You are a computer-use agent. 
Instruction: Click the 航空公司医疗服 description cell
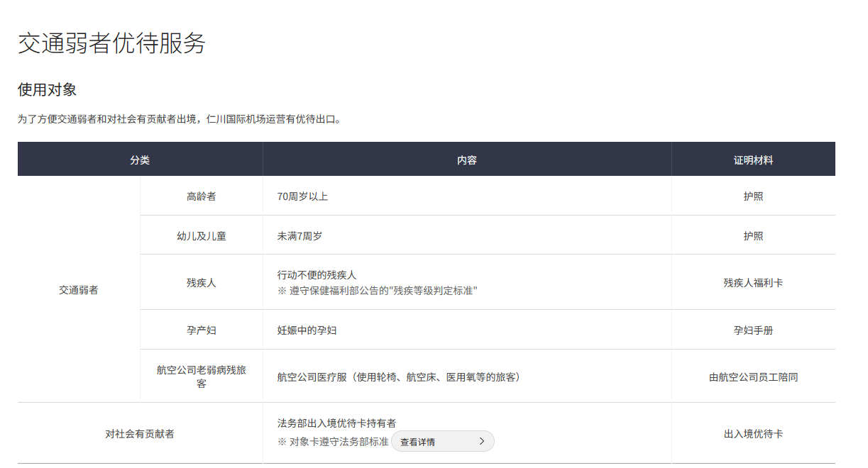pyautogui.click(x=467, y=377)
